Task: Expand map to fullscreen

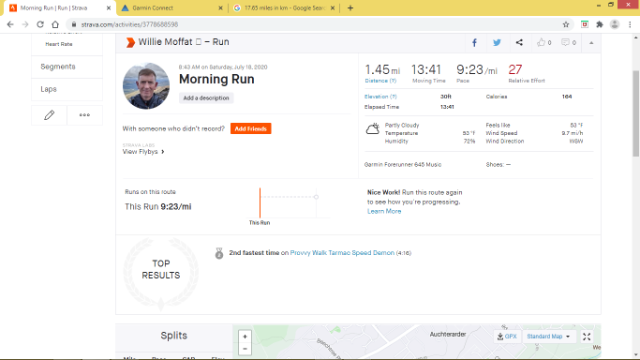Action: click(x=587, y=337)
